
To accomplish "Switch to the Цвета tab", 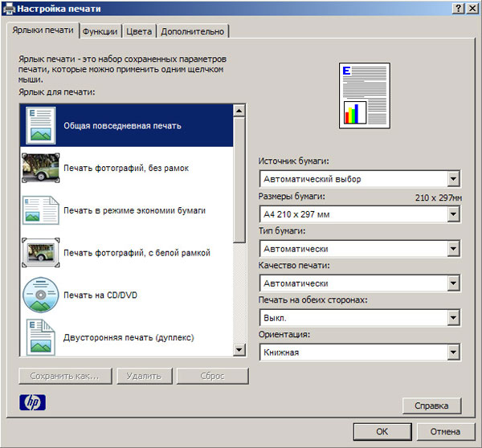I will pos(139,31).
